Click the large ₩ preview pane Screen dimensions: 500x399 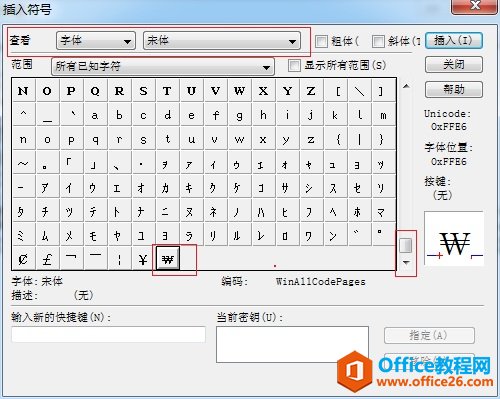pyautogui.click(x=454, y=239)
